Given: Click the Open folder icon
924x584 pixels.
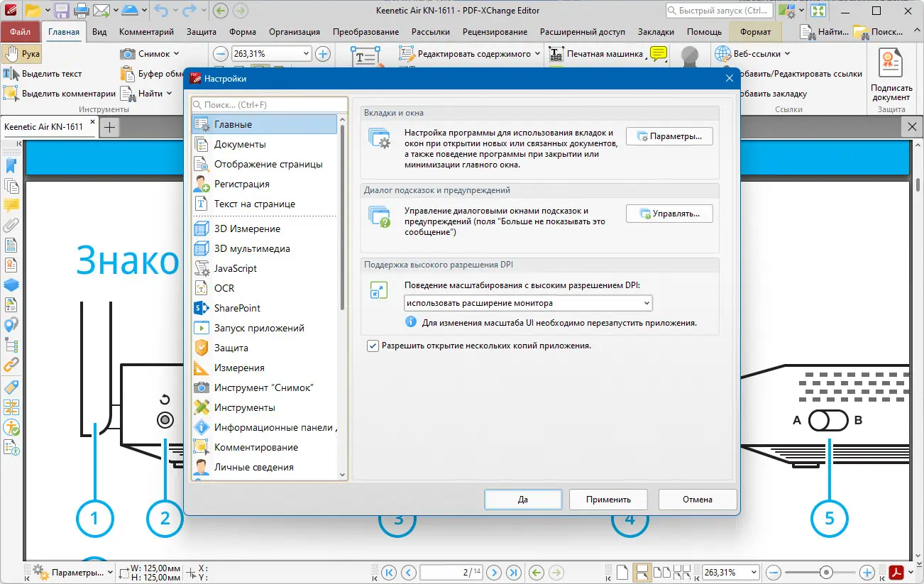Looking at the screenshot, I should coord(33,11).
